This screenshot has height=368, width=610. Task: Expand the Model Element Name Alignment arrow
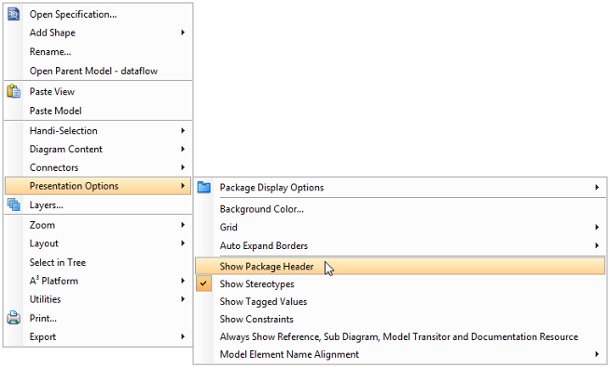pos(597,354)
